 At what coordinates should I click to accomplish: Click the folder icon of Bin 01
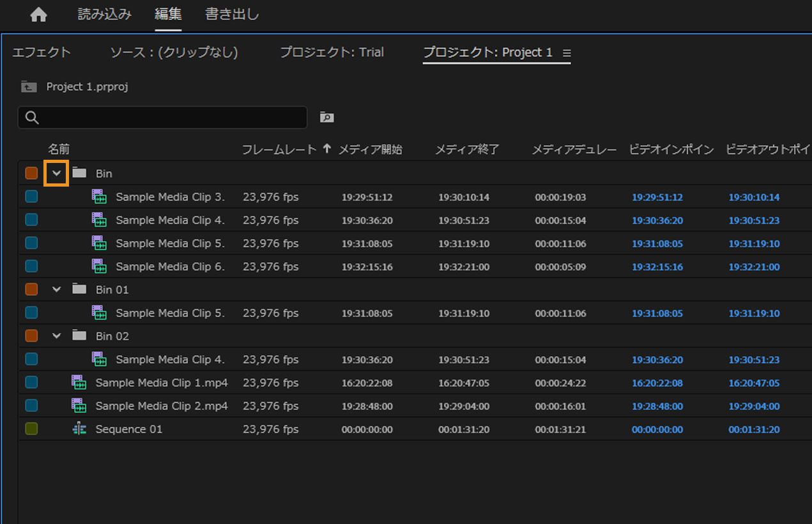[79, 289]
